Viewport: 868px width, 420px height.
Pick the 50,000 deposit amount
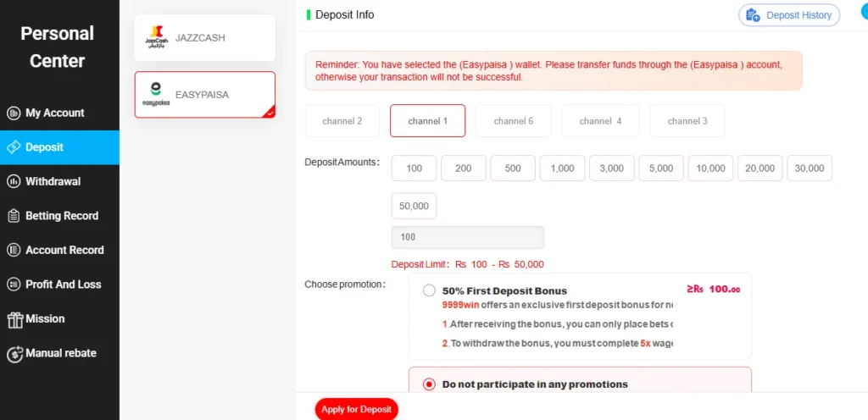(x=414, y=206)
